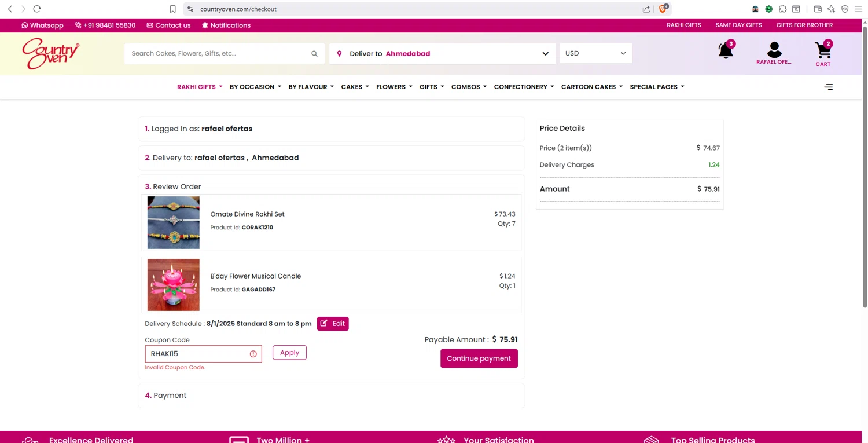This screenshot has height=443, width=868.
Task: Click the coupon error warning icon
Action: [x=253, y=354]
